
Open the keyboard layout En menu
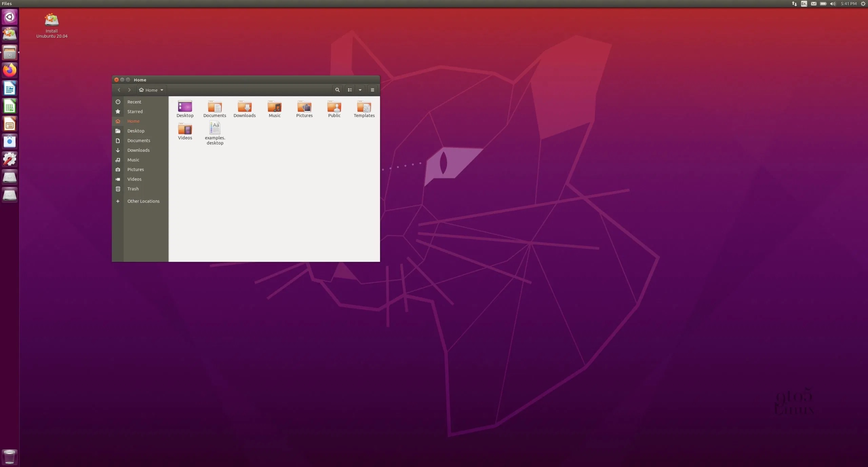pyautogui.click(x=803, y=4)
